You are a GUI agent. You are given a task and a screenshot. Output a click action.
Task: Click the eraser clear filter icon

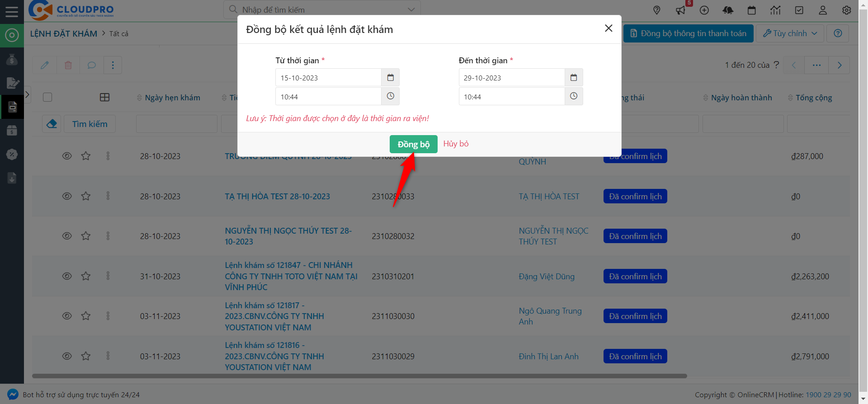[52, 124]
